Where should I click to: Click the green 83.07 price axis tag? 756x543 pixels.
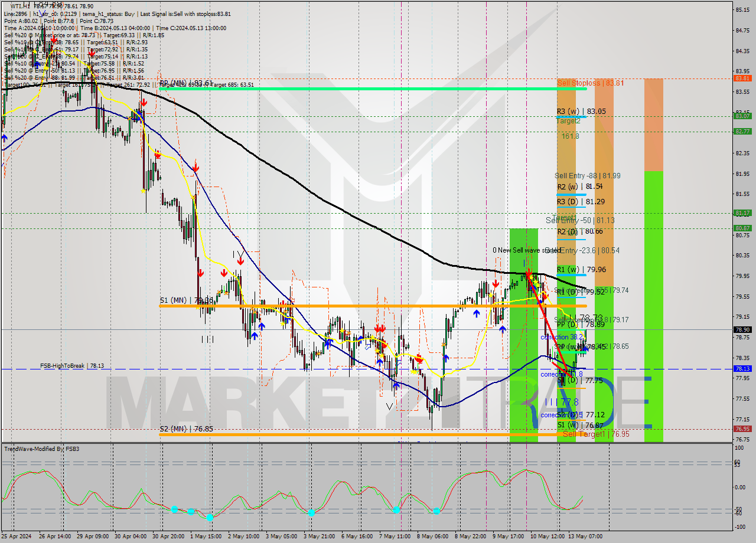click(x=742, y=116)
